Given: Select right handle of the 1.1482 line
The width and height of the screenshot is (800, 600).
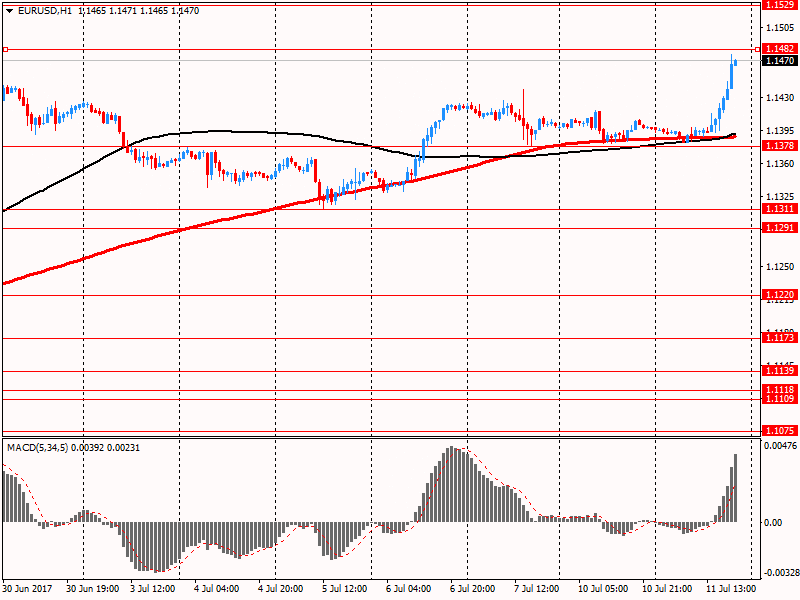Looking at the screenshot, I should (757, 49).
